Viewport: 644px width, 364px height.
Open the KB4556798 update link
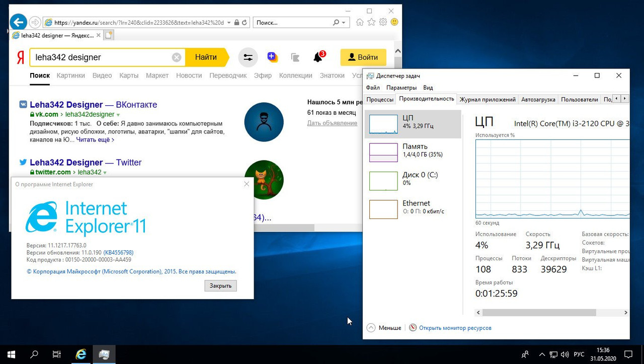(x=119, y=253)
